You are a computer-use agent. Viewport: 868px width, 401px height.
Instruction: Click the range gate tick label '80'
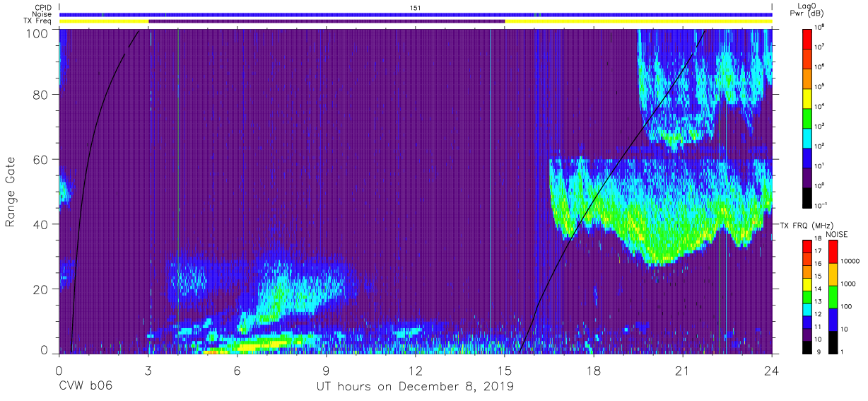pyautogui.click(x=40, y=94)
